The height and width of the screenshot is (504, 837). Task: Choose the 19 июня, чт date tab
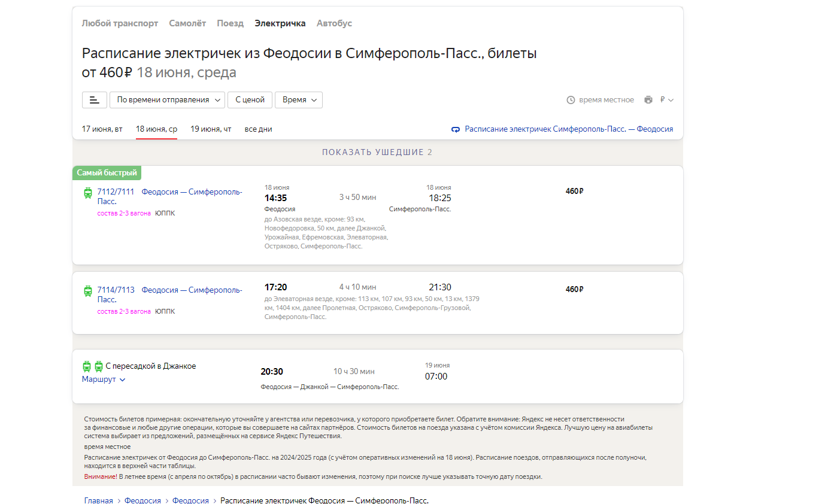tap(211, 129)
